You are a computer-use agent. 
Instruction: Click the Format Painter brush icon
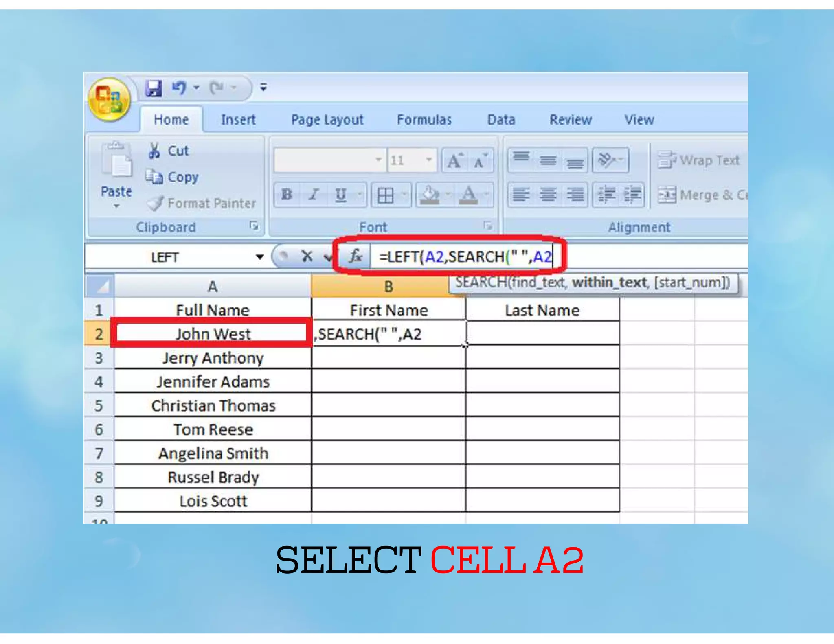point(156,203)
